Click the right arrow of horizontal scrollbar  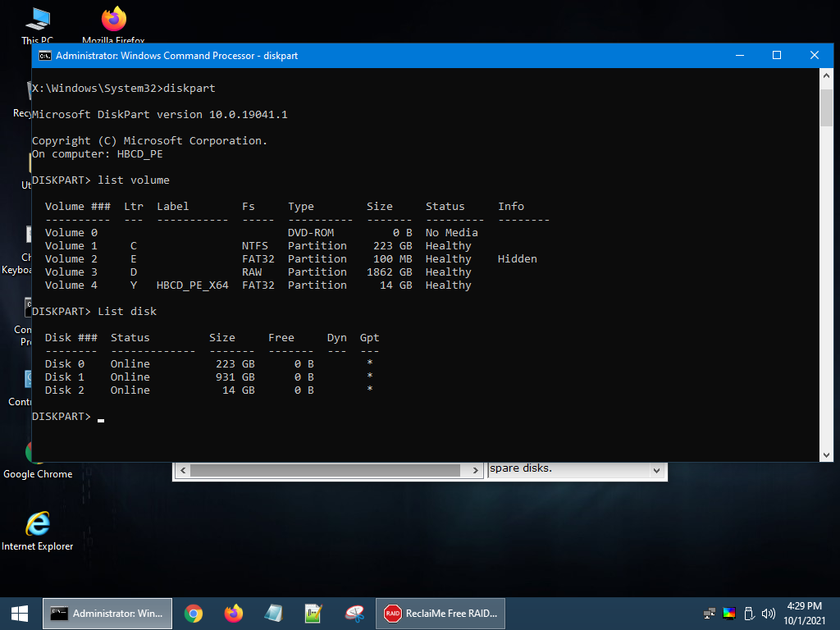[475, 471]
